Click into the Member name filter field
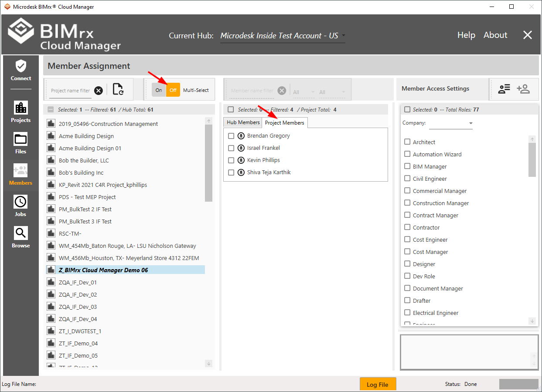The image size is (542, 392). tap(252, 91)
